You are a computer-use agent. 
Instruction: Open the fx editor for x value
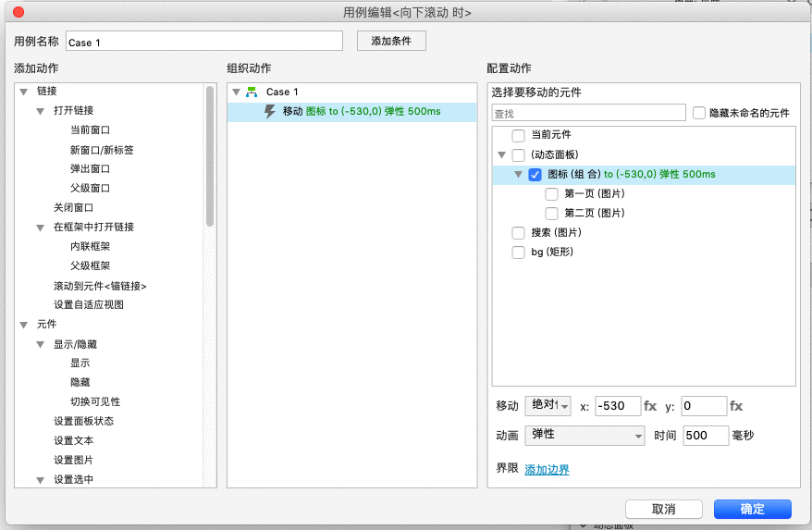[x=650, y=406]
